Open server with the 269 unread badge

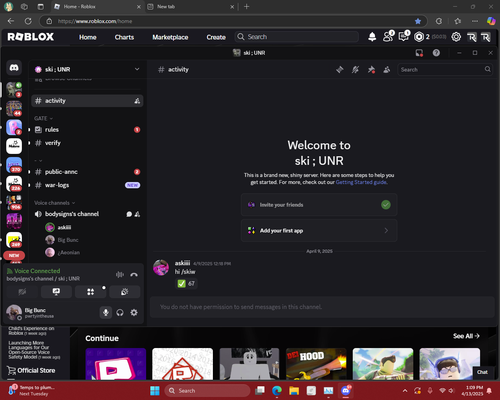14,240
